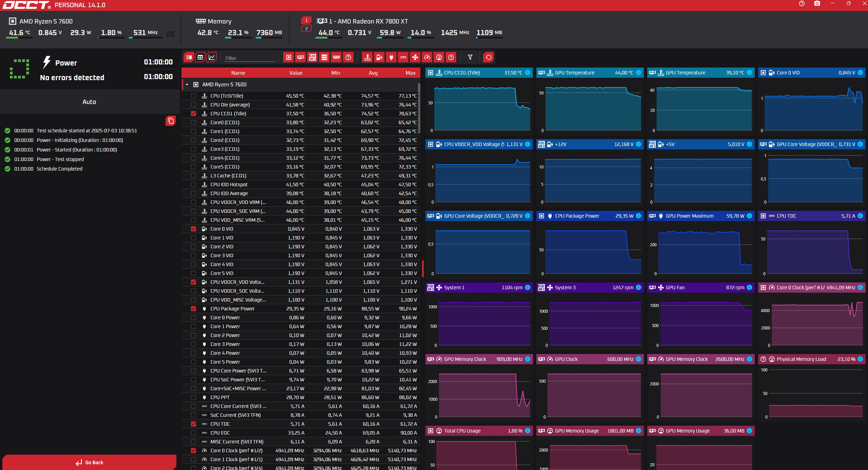Click the Go Back button

pyautogui.click(x=89, y=462)
